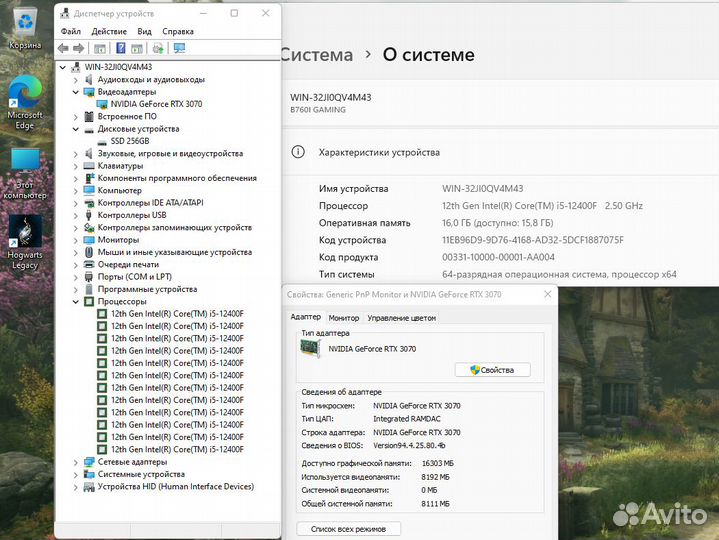Click the Оперативная память value 16,0 ГБ
The image size is (719, 540).
coord(498,223)
